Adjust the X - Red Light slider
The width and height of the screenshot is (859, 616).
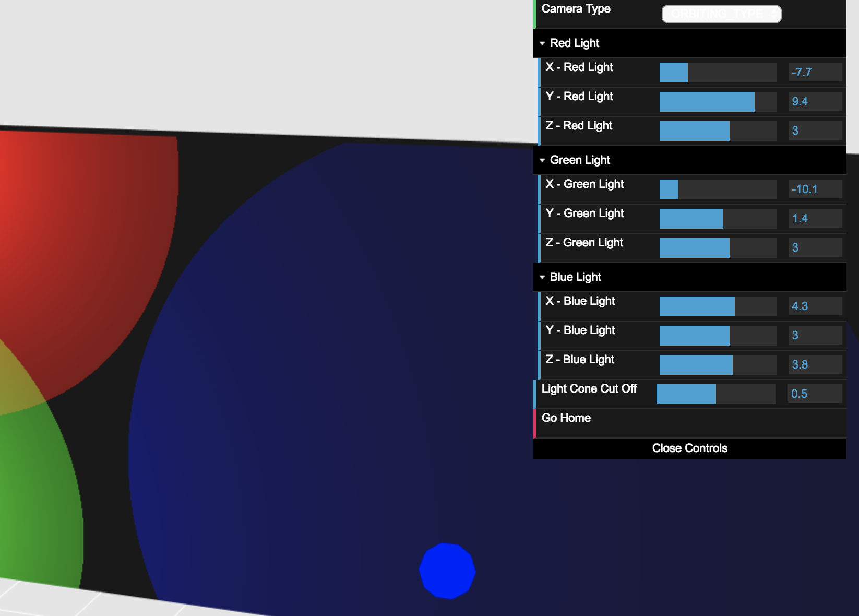718,73
